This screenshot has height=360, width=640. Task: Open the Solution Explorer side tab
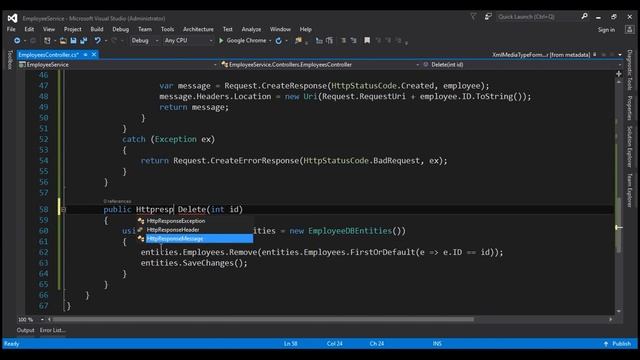(629, 147)
